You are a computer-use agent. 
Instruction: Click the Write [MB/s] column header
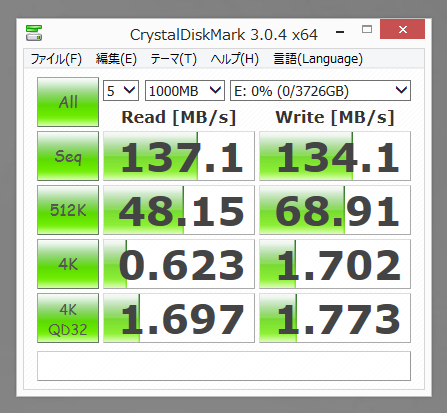[335, 117]
